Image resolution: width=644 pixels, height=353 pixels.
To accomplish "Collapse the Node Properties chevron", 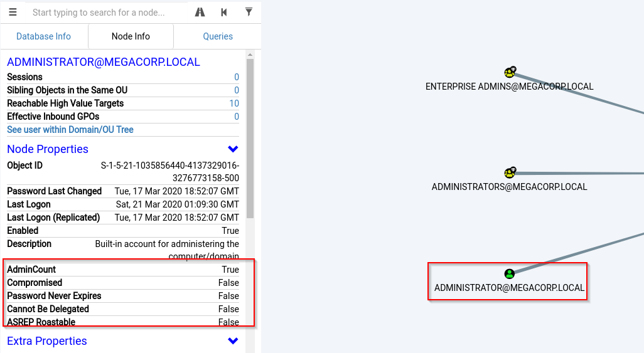I will click(x=233, y=149).
